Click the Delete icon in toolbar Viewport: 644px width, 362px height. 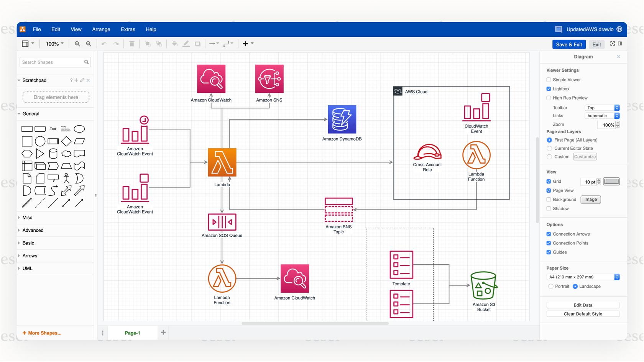132,44
